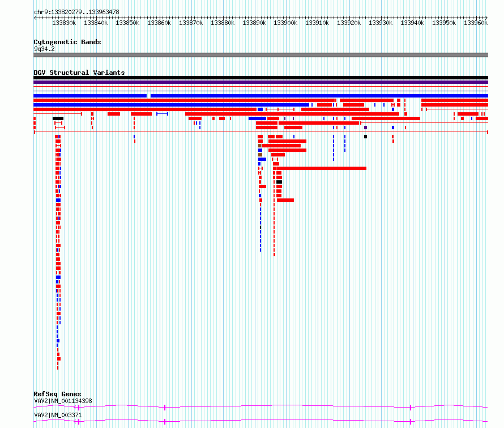
Task: Click ruler label 133920k
Action: click(x=349, y=23)
